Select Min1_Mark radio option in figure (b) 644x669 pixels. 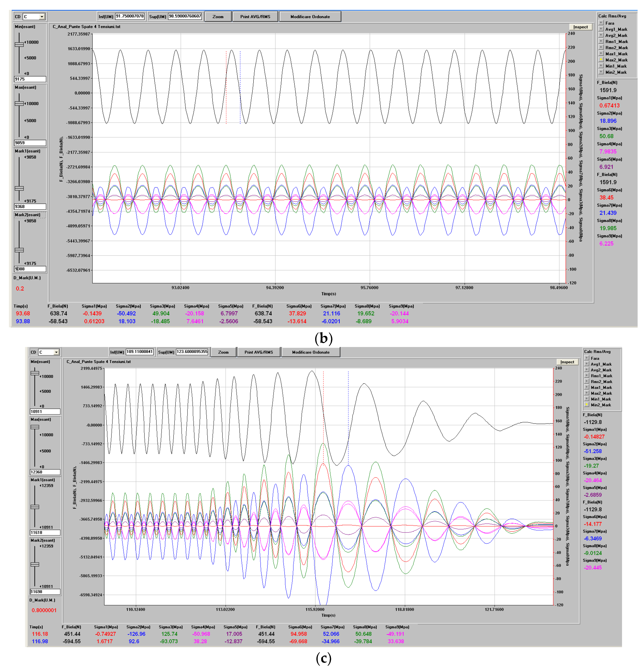601,66
